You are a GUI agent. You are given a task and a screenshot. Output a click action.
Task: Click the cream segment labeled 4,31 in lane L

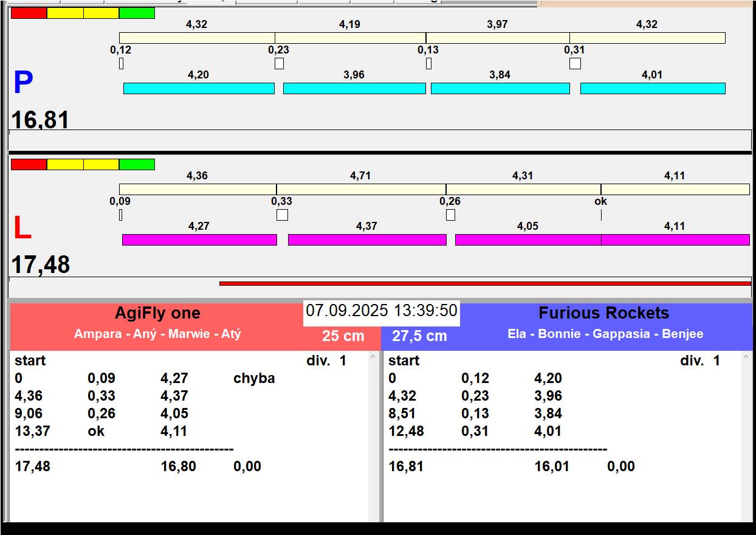point(523,189)
